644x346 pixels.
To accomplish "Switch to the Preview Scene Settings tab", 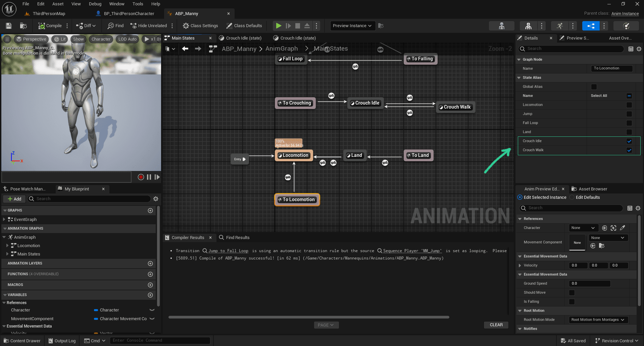I will point(578,38).
